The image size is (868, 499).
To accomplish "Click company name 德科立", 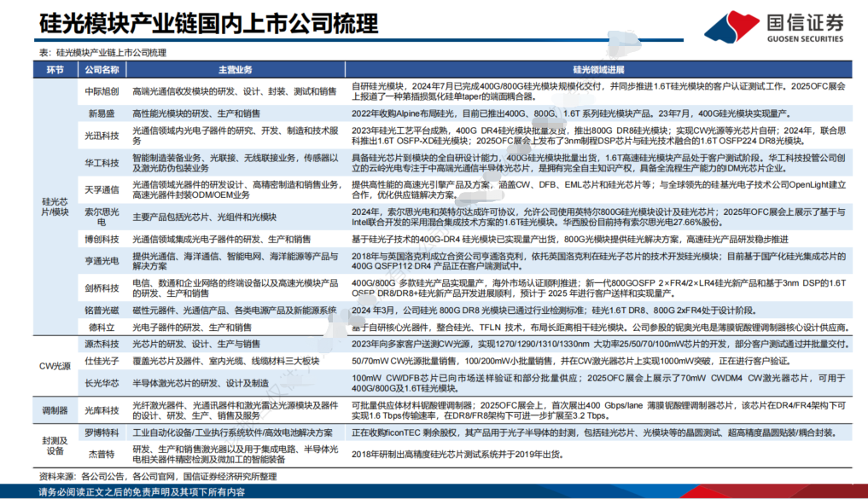I will click(x=102, y=327).
